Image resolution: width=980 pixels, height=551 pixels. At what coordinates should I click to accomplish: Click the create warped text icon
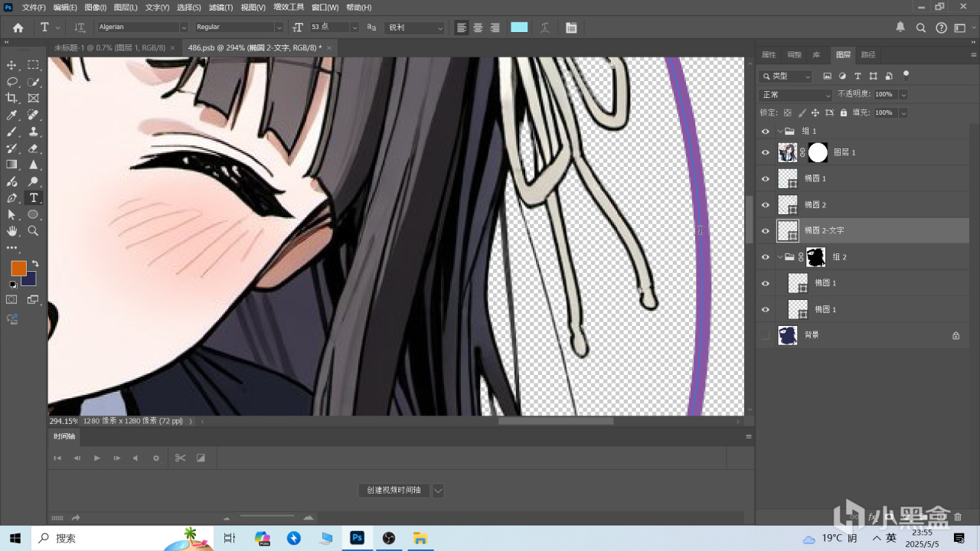(544, 28)
